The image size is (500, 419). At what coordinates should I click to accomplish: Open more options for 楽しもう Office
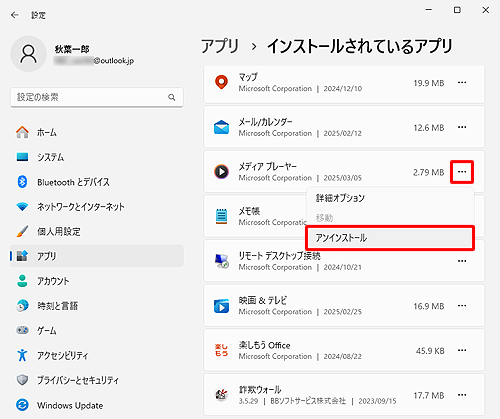tap(462, 350)
